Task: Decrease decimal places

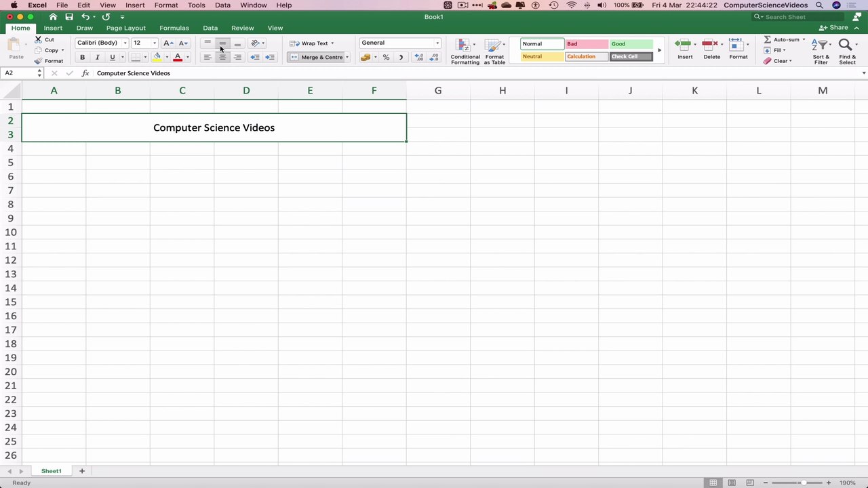Action: pyautogui.click(x=434, y=58)
